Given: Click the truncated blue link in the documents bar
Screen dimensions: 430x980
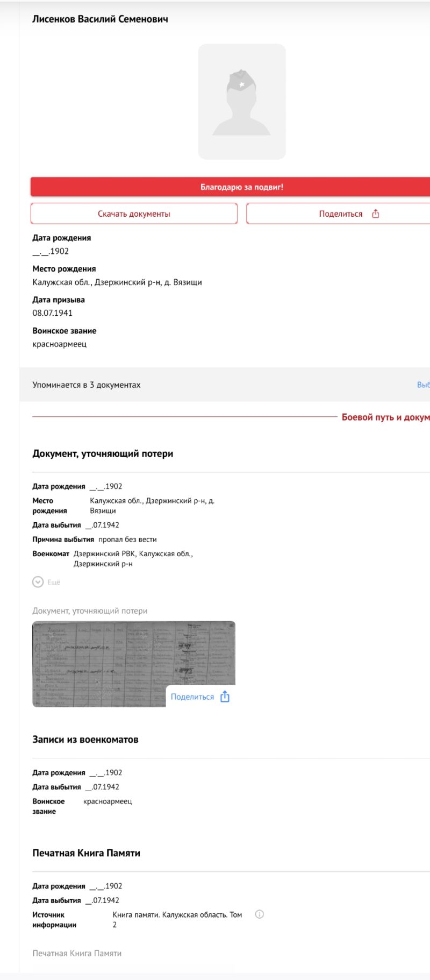Looking at the screenshot, I should click(423, 385).
